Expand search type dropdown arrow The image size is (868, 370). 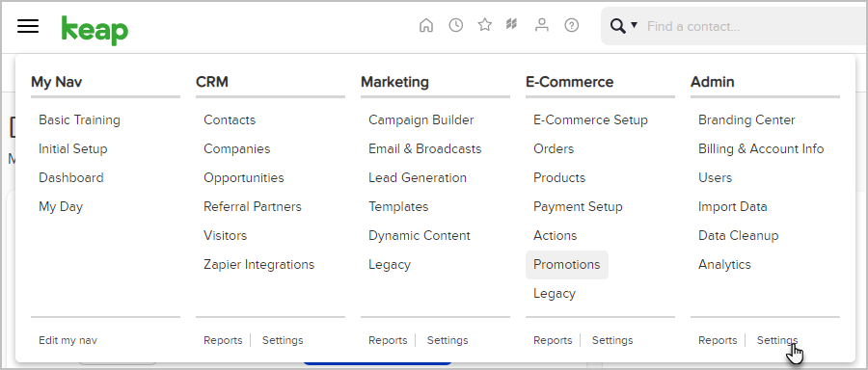(635, 25)
